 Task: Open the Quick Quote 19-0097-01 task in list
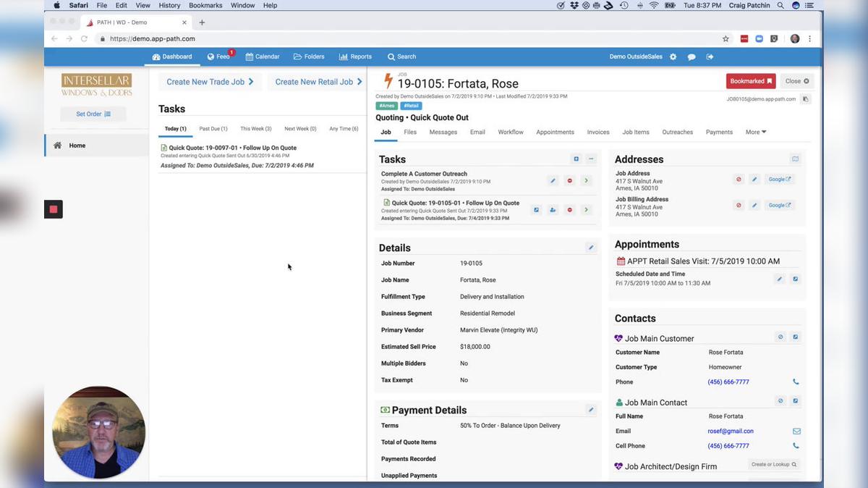pos(232,148)
